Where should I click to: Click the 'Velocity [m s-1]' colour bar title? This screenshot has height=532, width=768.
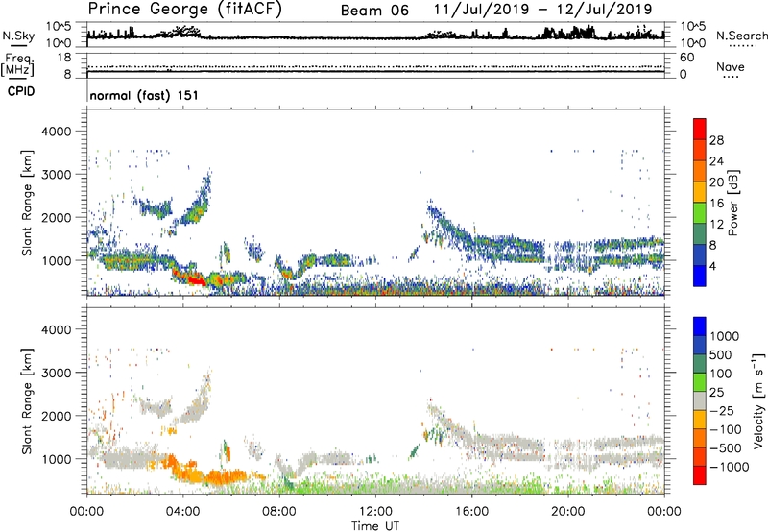click(x=758, y=400)
